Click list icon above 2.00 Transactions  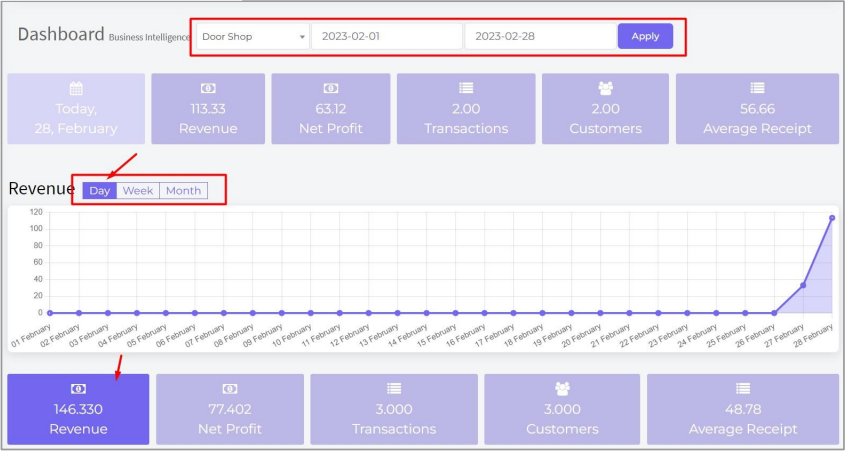click(x=465, y=89)
